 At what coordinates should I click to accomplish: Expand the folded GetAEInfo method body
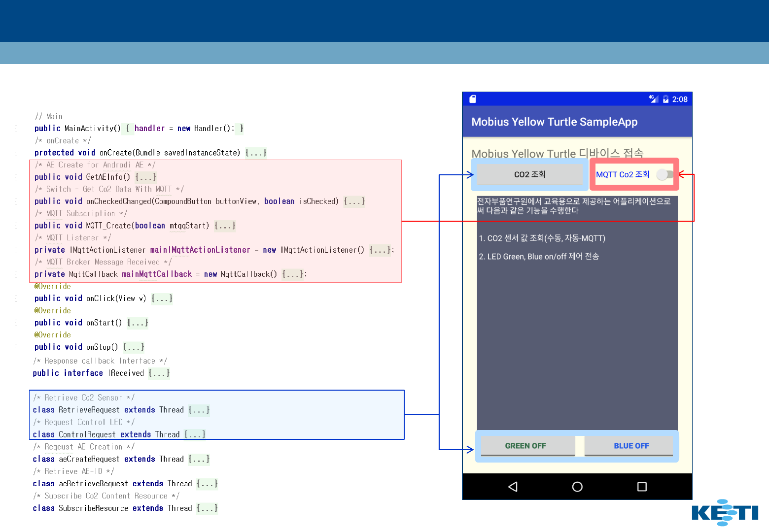tap(146, 177)
